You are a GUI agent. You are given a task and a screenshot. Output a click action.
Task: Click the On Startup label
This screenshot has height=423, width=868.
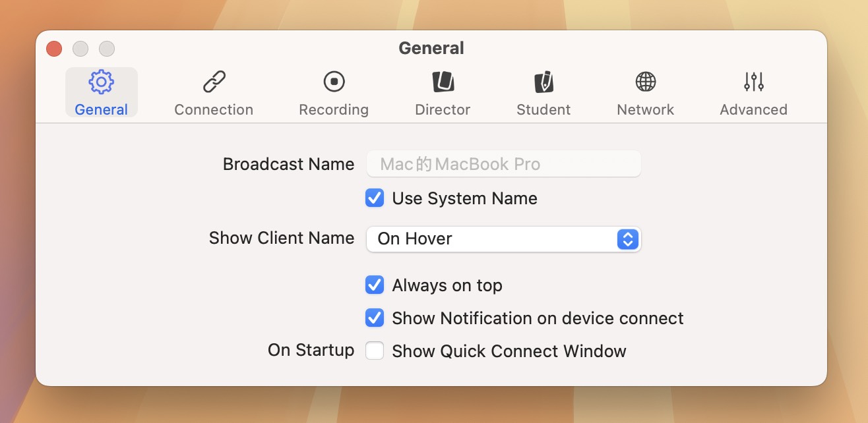[x=311, y=350]
